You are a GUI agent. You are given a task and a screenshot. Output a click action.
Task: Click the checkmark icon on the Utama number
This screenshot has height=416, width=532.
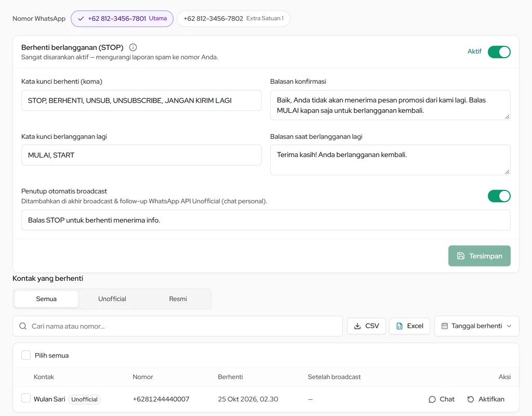pyautogui.click(x=81, y=19)
